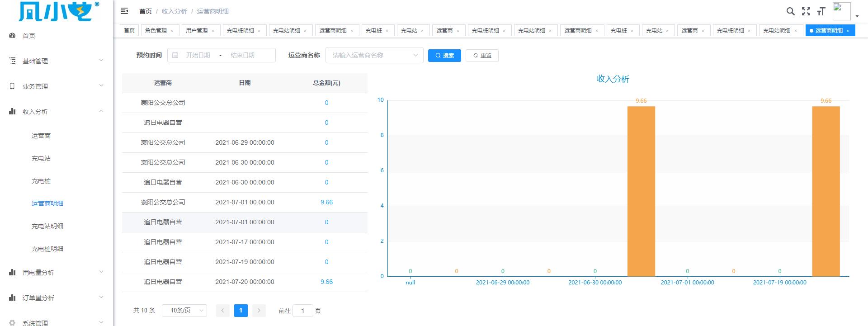The height and width of the screenshot is (326, 868).
Task: Open the font size setting icon
Action: point(821,11)
